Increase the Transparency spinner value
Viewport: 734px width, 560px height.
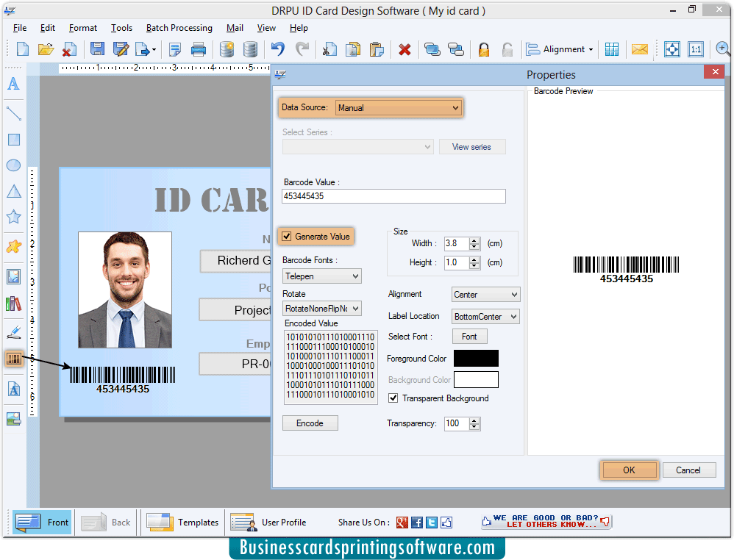474,420
